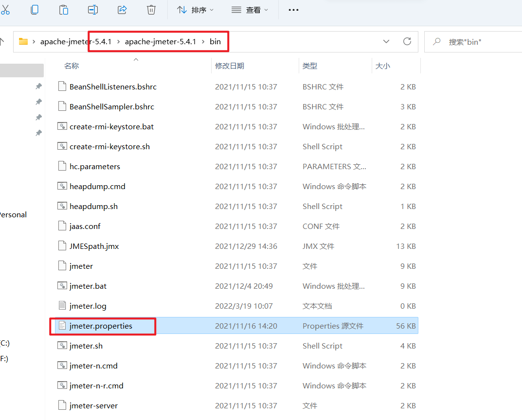The height and width of the screenshot is (420, 522).
Task: Click file icon of create-rmi-keystore.bat
Action: point(62,126)
